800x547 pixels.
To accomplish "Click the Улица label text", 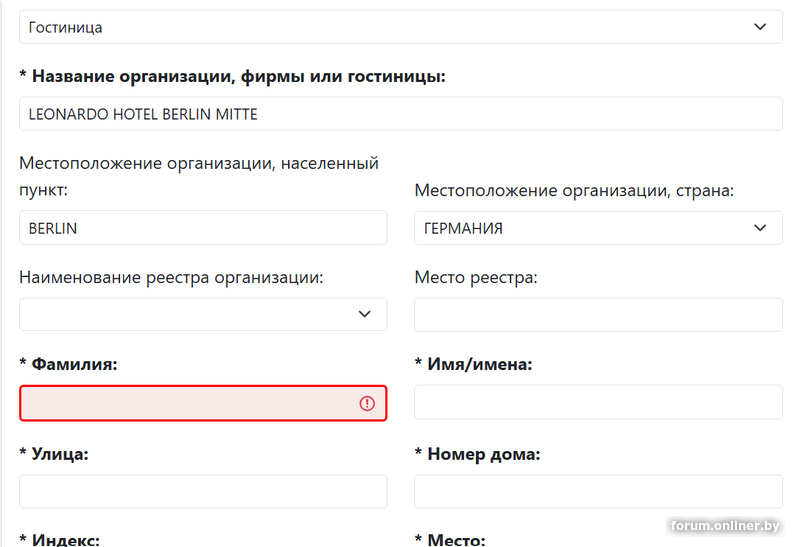I will coord(60,454).
